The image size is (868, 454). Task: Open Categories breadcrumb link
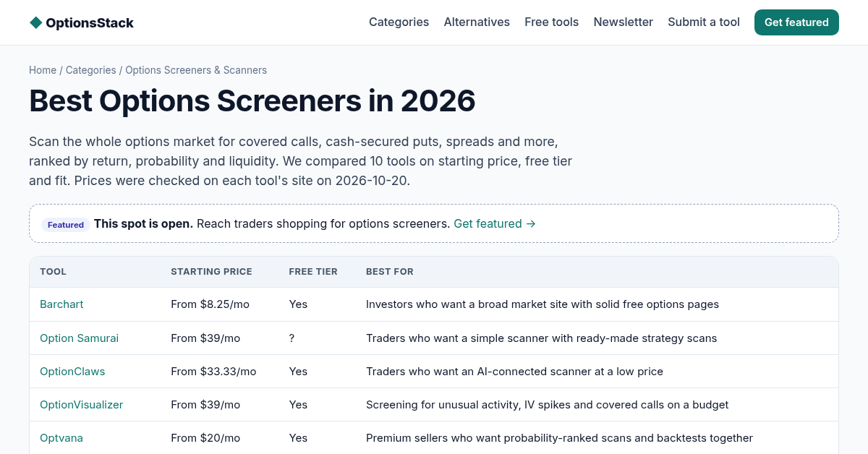pyautogui.click(x=90, y=70)
